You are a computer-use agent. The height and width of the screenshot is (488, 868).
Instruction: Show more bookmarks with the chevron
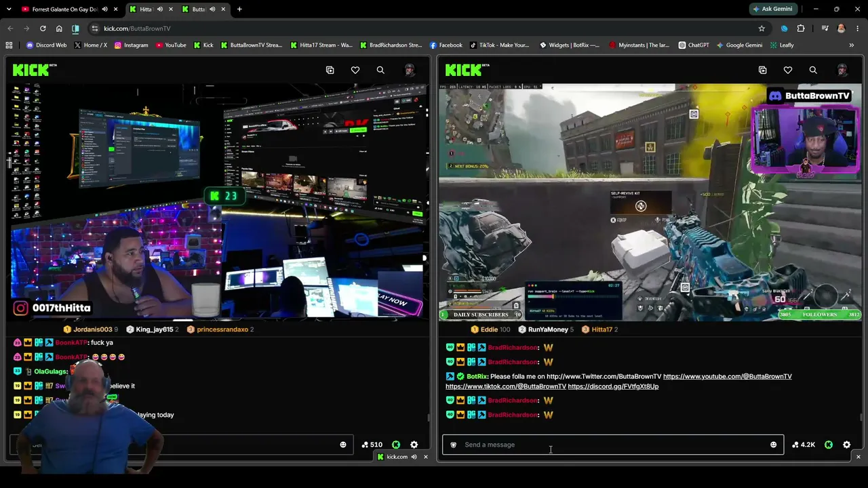[852, 45]
